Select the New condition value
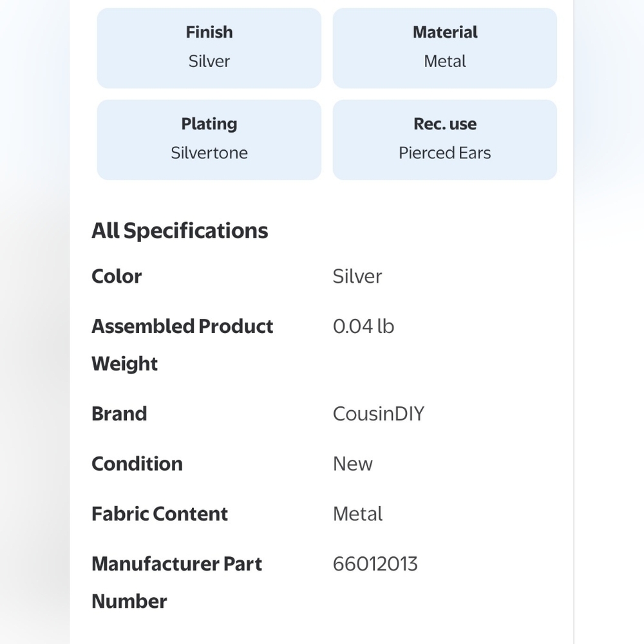 [x=353, y=464]
